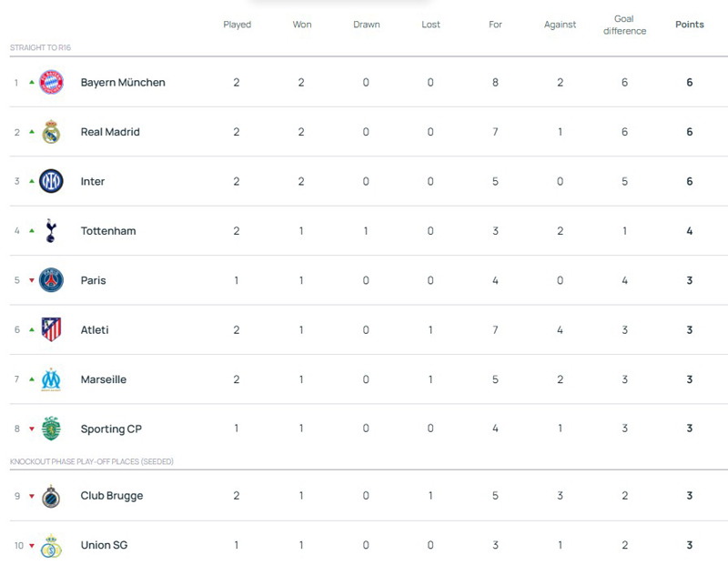This screenshot has height=565, width=728.
Task: Open the Real Madrid team link
Action: point(110,132)
